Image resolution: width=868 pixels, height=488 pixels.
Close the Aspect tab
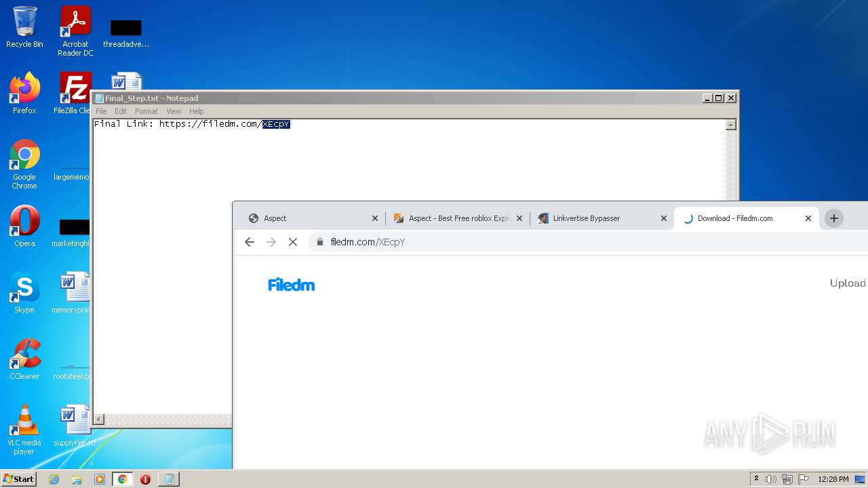(x=375, y=218)
